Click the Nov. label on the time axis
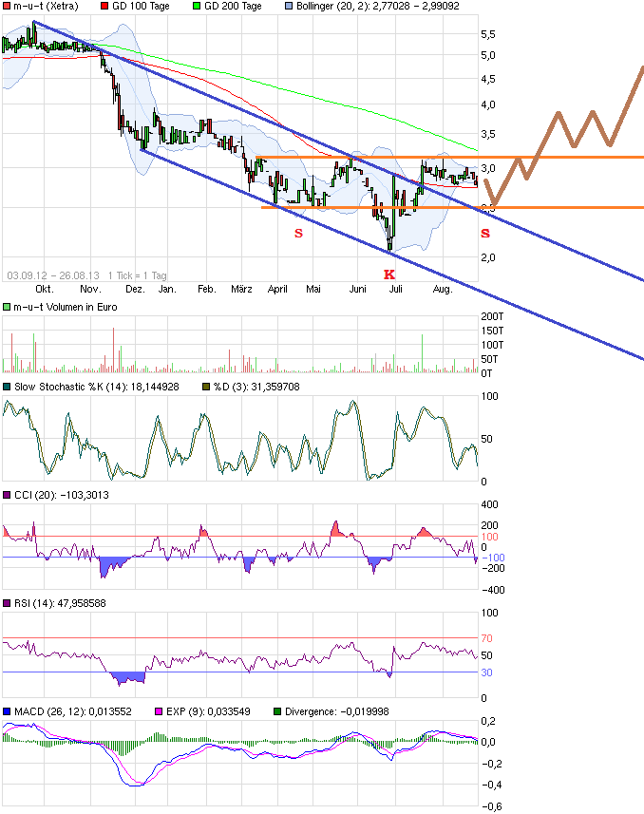 89,288
